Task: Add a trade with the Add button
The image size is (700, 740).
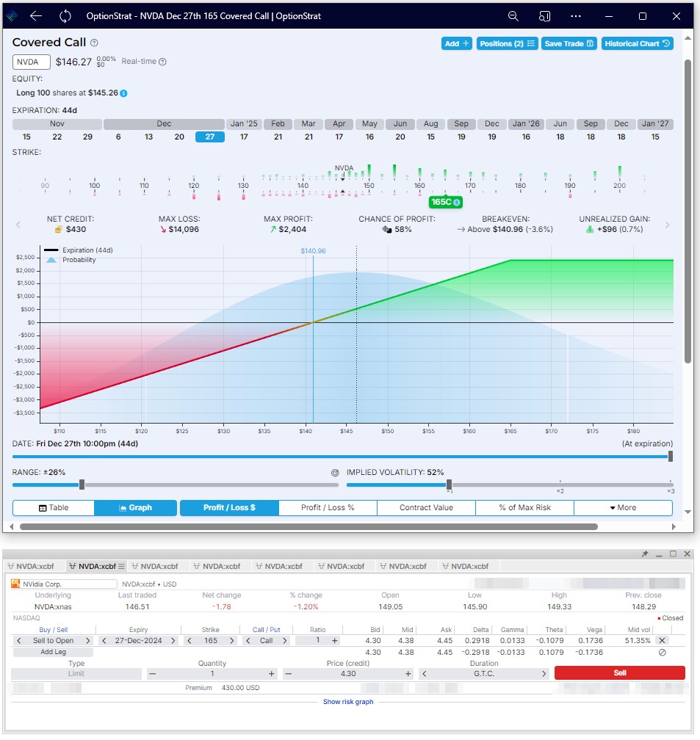Action: 457,43
